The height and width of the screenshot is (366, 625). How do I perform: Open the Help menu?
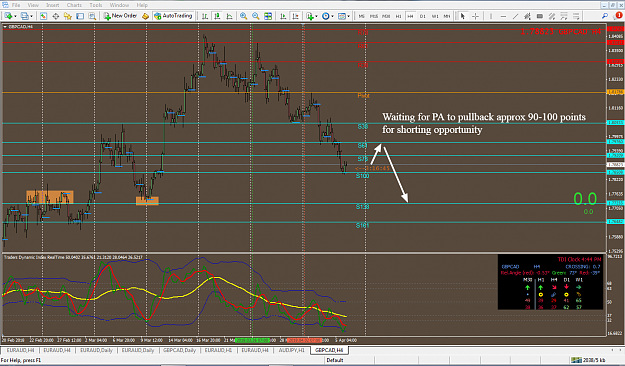(142, 5)
